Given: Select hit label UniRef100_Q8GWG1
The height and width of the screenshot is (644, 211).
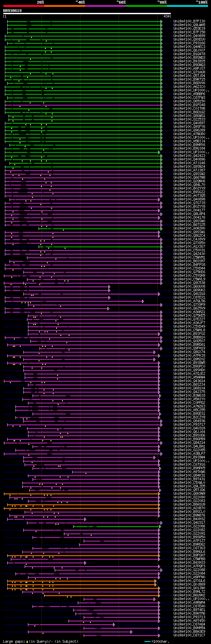Looking at the screenshot, I should 189,116.
